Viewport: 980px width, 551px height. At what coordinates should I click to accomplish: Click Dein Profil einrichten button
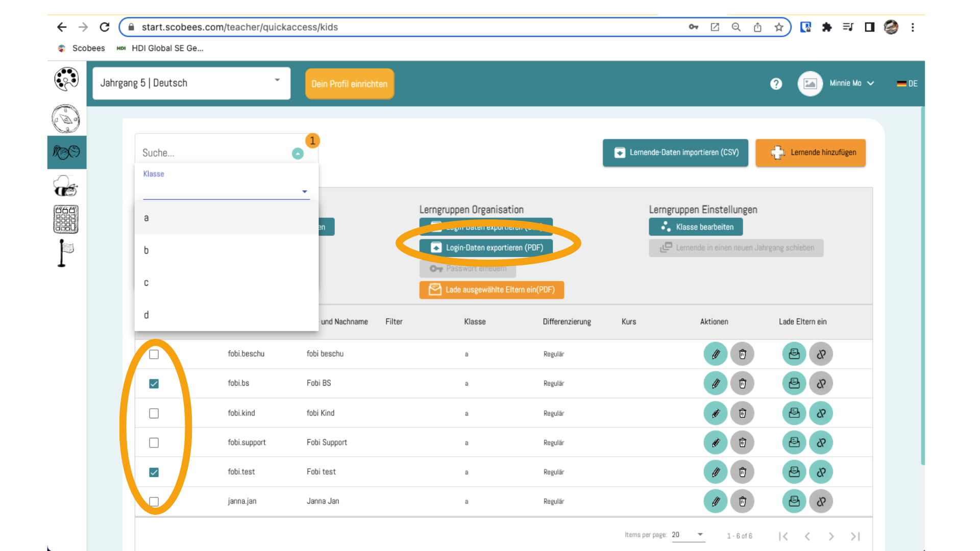350,84
